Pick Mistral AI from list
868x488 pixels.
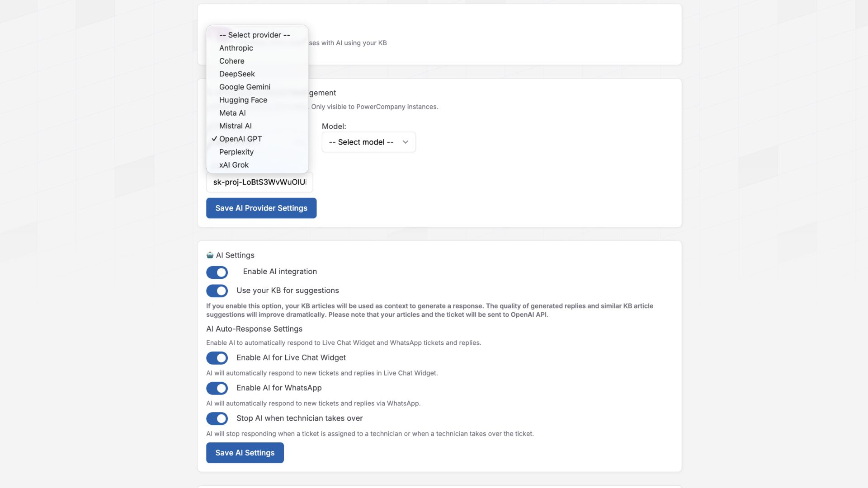pos(235,126)
